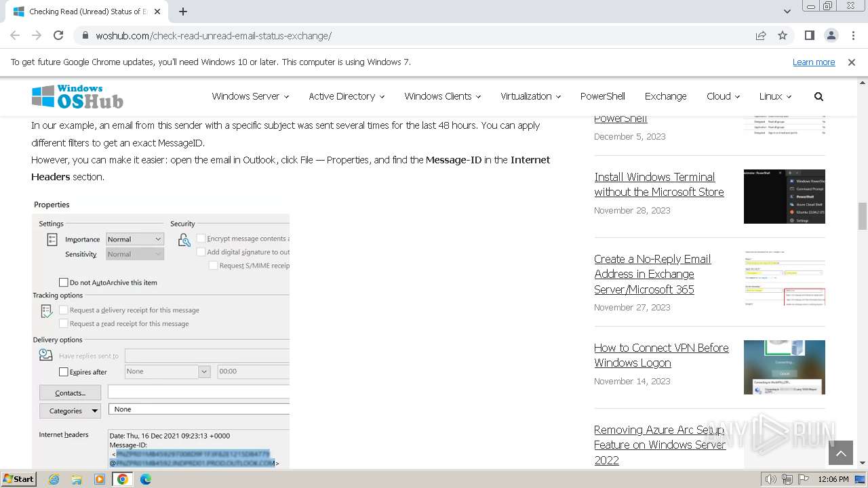Click the 12:06 PM taskbar clock
This screenshot has width=868, height=488.
click(833, 479)
